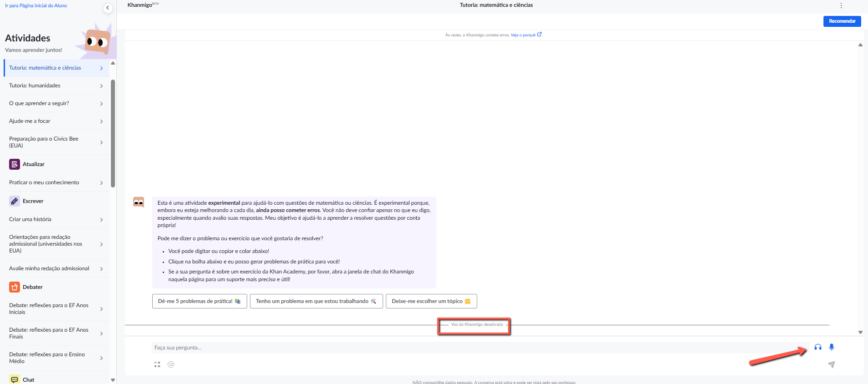
Task: Click the sidebar vertical scrollbar thumb
Action: point(113,133)
